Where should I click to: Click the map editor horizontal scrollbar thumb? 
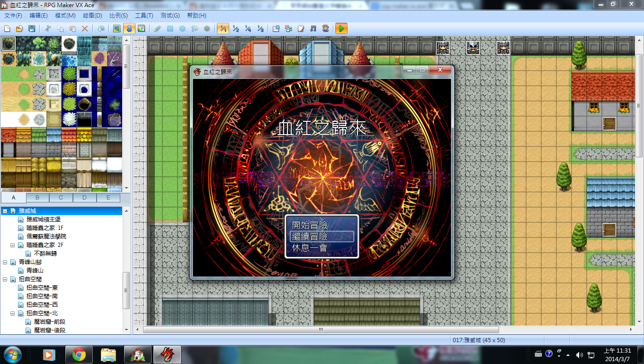point(321,329)
